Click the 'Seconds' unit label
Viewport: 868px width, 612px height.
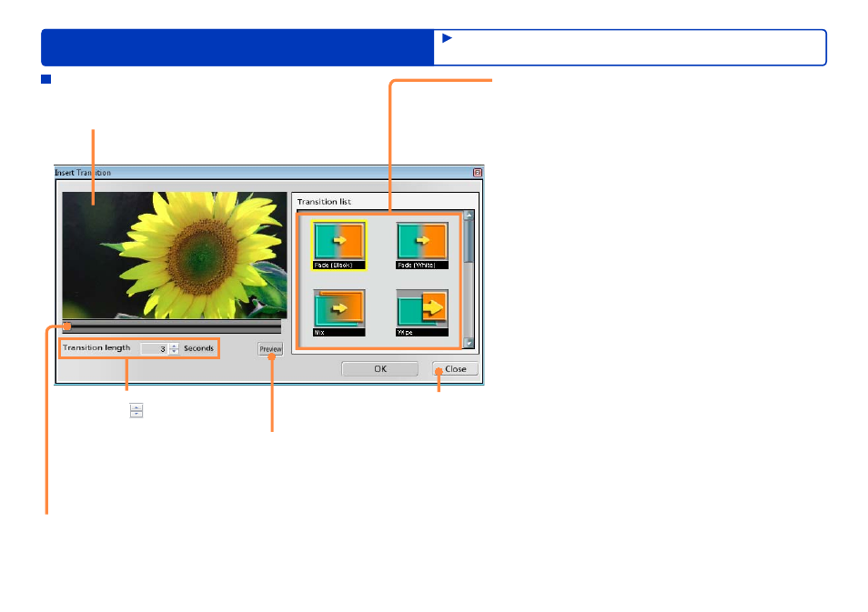tap(198, 348)
